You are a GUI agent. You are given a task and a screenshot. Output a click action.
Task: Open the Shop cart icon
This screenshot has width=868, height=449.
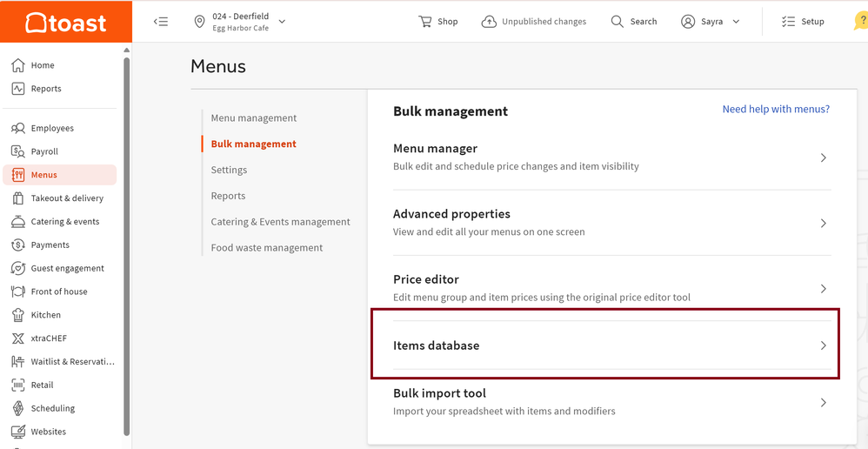point(425,22)
